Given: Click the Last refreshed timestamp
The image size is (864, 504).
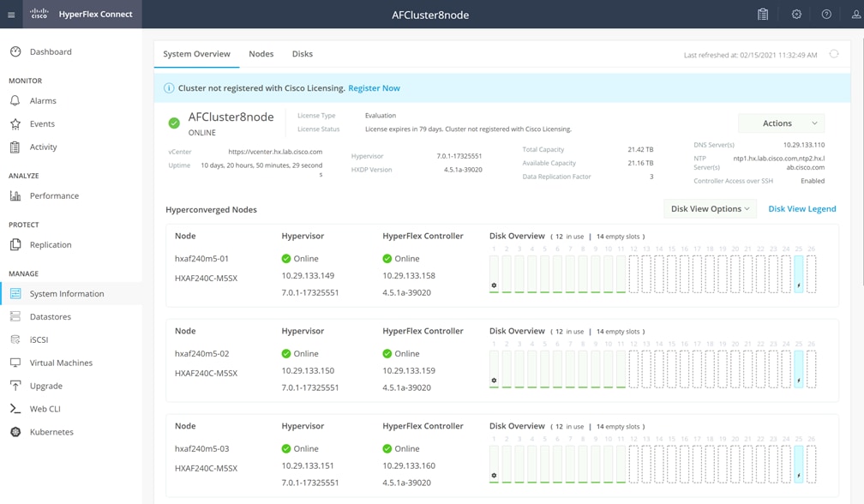Looking at the screenshot, I should pos(751,55).
